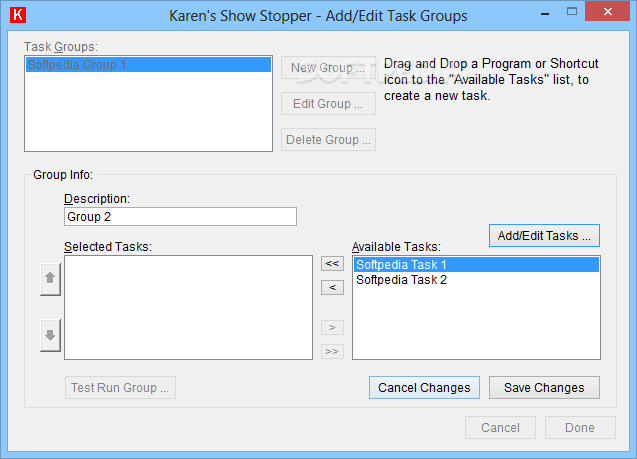Select Softpedia Group 1 in Task Groups

pyautogui.click(x=148, y=65)
